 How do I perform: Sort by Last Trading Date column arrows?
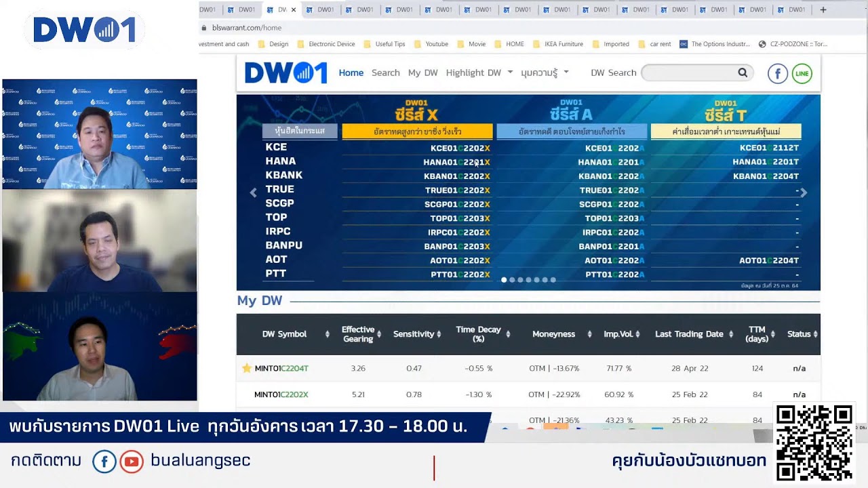(x=731, y=334)
